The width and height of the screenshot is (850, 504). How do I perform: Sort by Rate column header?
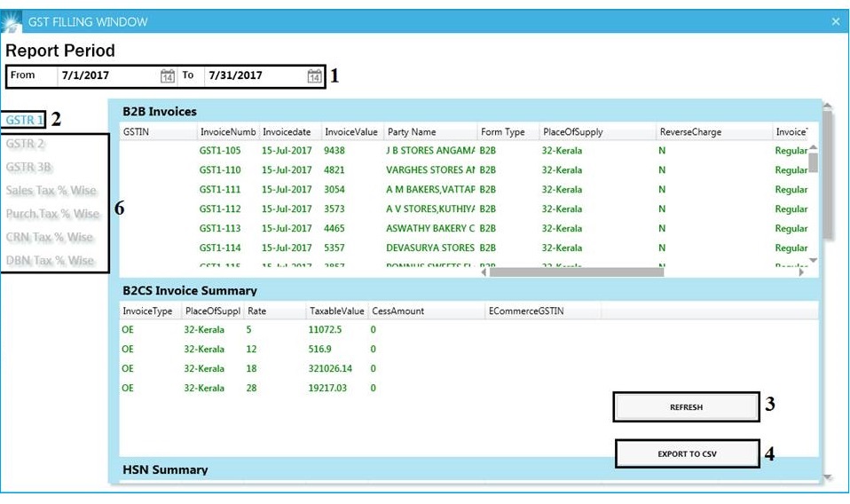(275, 311)
